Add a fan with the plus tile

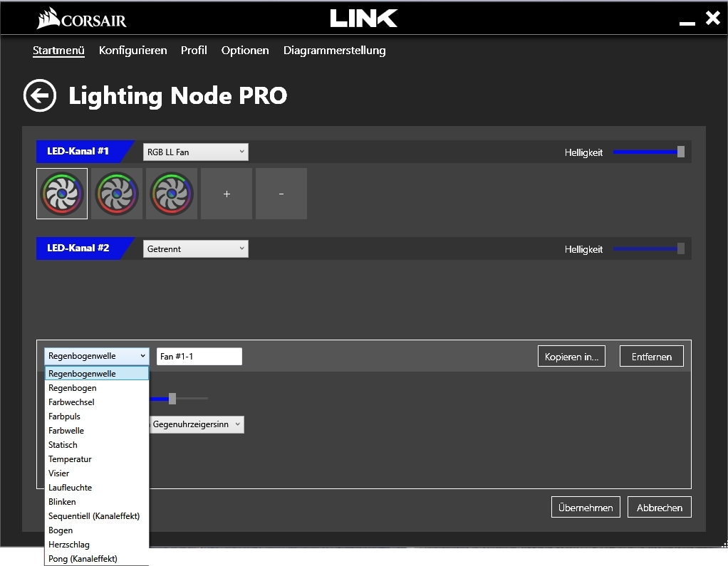pyautogui.click(x=227, y=194)
